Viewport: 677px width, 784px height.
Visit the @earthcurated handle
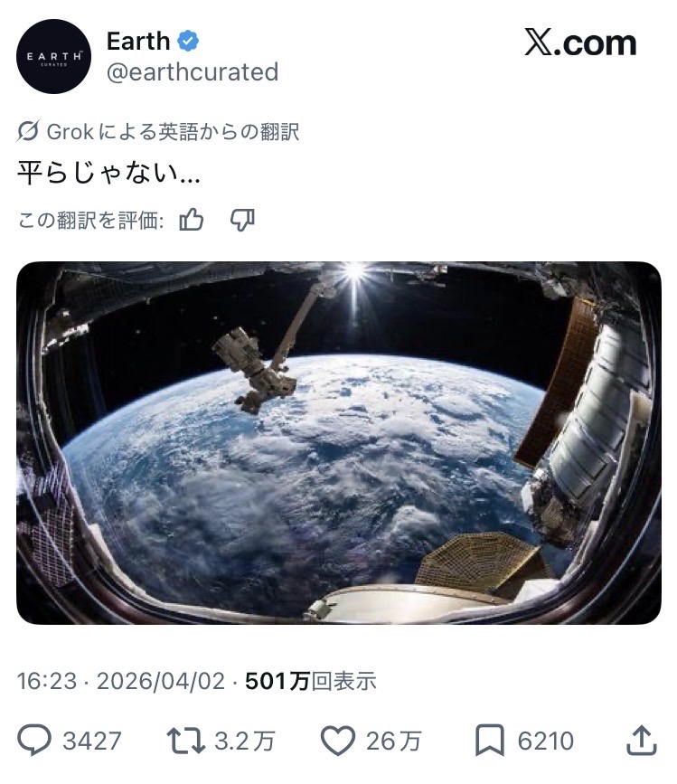(192, 72)
